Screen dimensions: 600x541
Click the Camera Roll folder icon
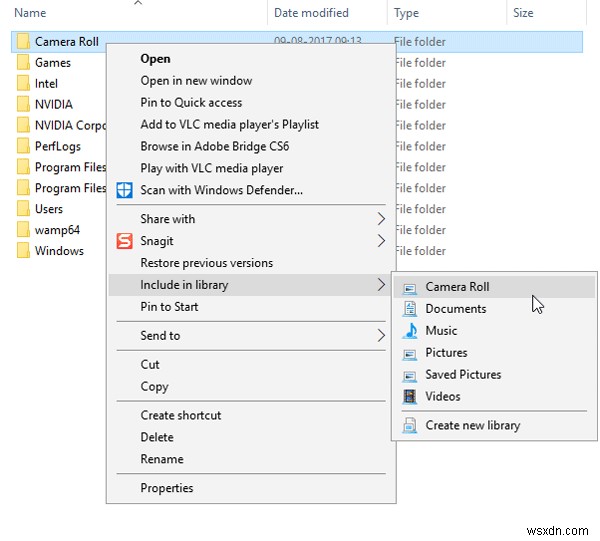tap(23, 41)
